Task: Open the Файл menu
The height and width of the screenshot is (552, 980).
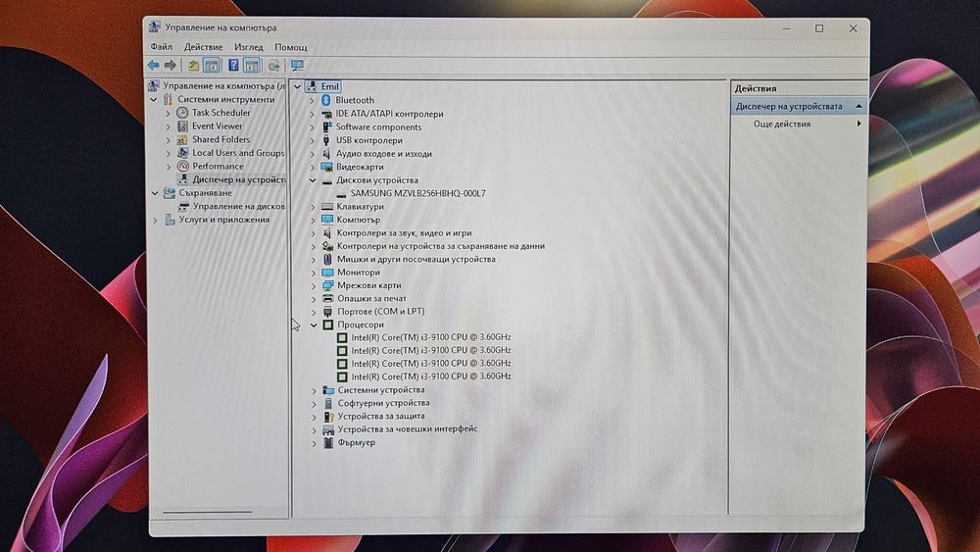Action: tap(162, 47)
